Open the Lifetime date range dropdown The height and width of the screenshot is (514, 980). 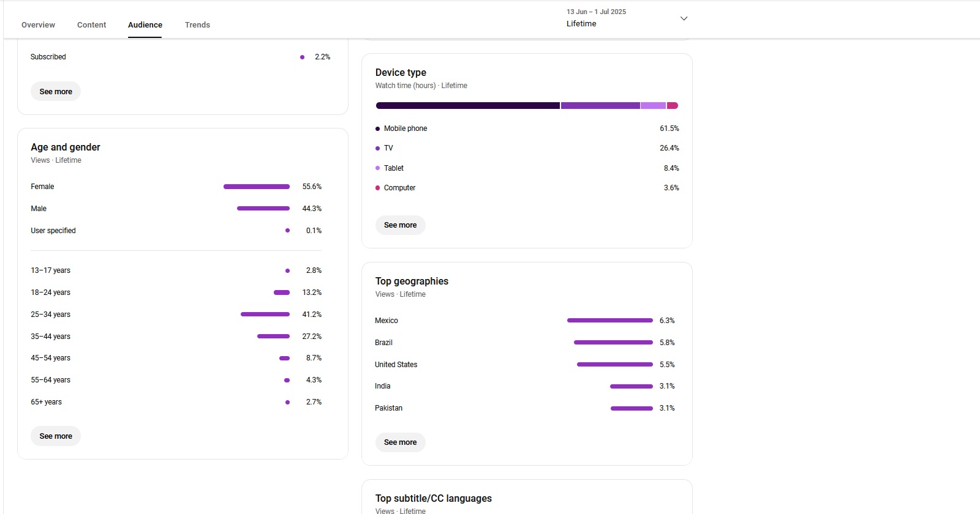coord(627,18)
